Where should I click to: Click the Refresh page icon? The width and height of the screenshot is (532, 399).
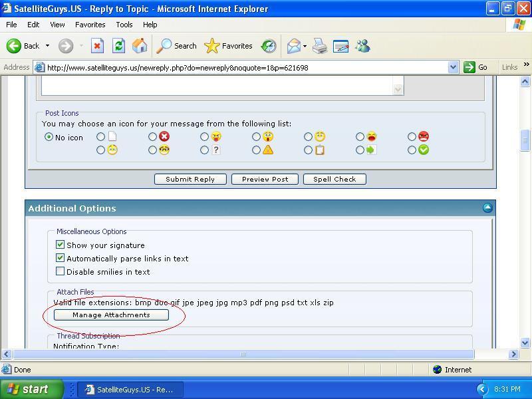point(119,46)
